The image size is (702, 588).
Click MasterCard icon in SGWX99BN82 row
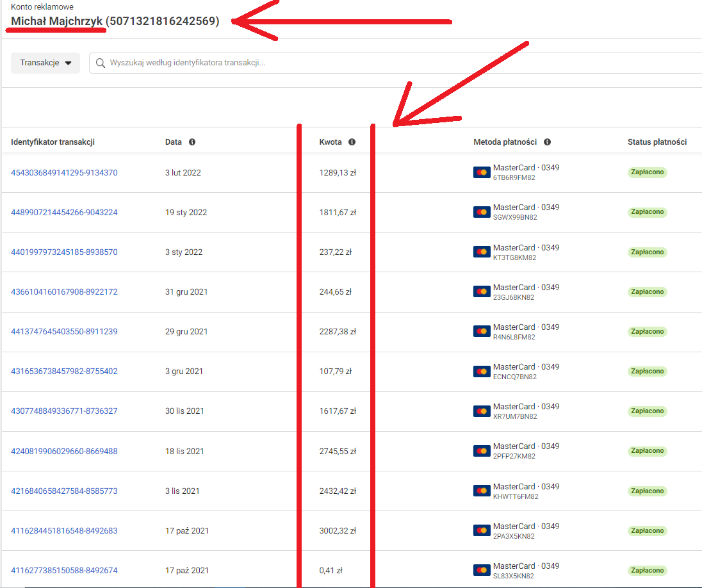coord(482,212)
